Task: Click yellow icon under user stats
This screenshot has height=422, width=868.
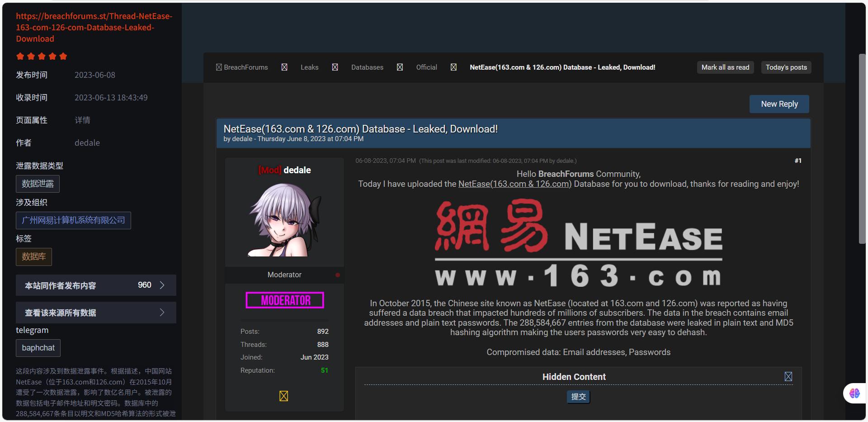Action: click(x=284, y=396)
